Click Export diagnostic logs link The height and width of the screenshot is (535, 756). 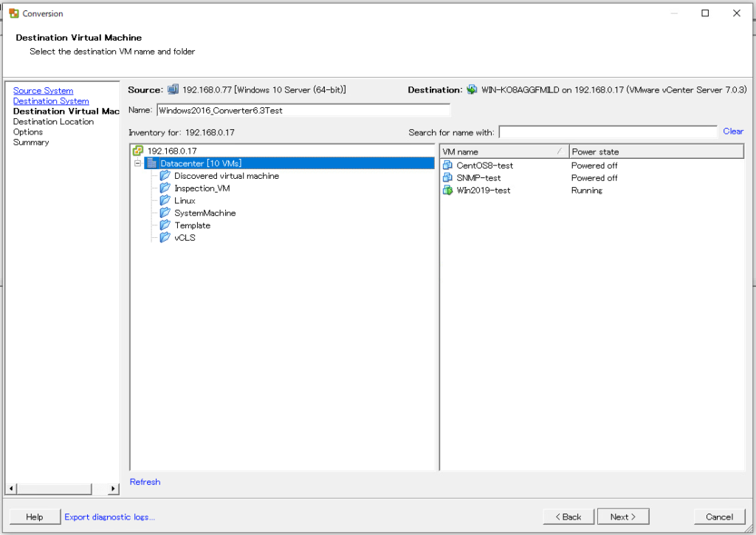(109, 517)
